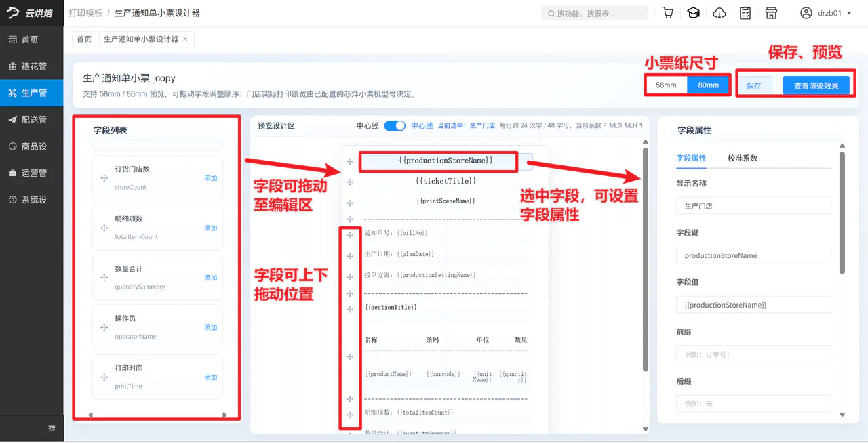Click the properties panel scroll-up arrow

pyautogui.click(x=842, y=146)
